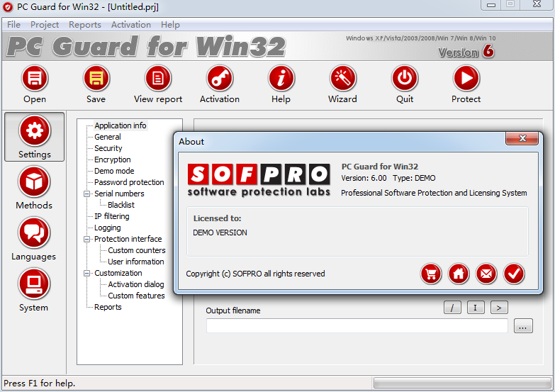Viewport: 555px width, 392px height.
Task: Select Logging in the tree
Action: 108,228
